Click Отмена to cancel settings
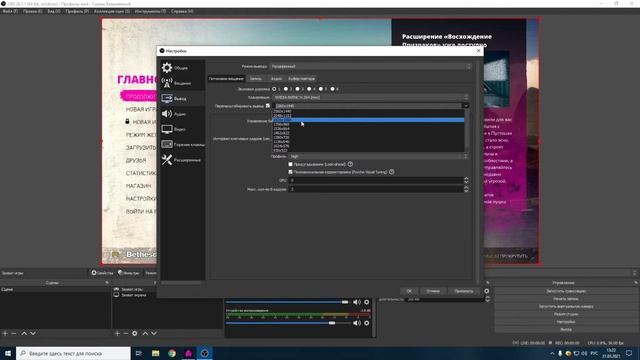This screenshot has width=640, height=360. point(433,291)
